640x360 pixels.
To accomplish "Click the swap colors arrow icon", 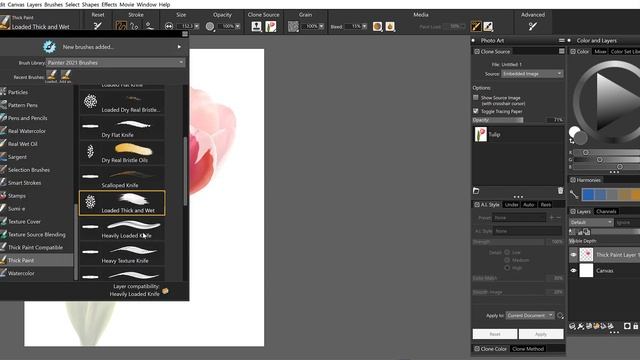I will [572, 141].
